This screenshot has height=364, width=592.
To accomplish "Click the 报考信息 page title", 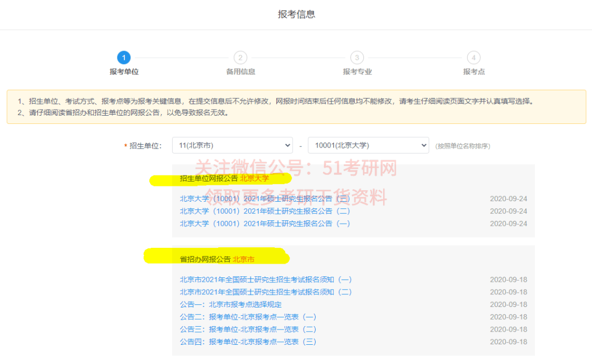I will click(297, 14).
